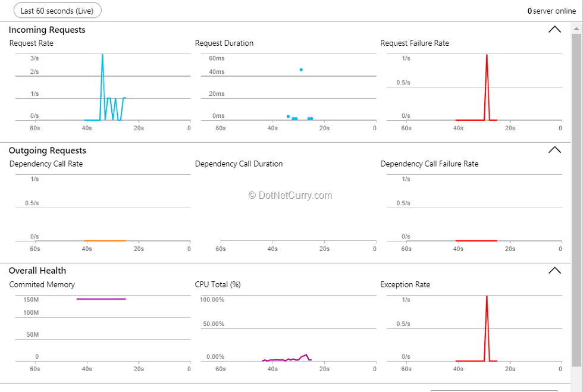Click the Request Duration chart title

[x=224, y=43]
